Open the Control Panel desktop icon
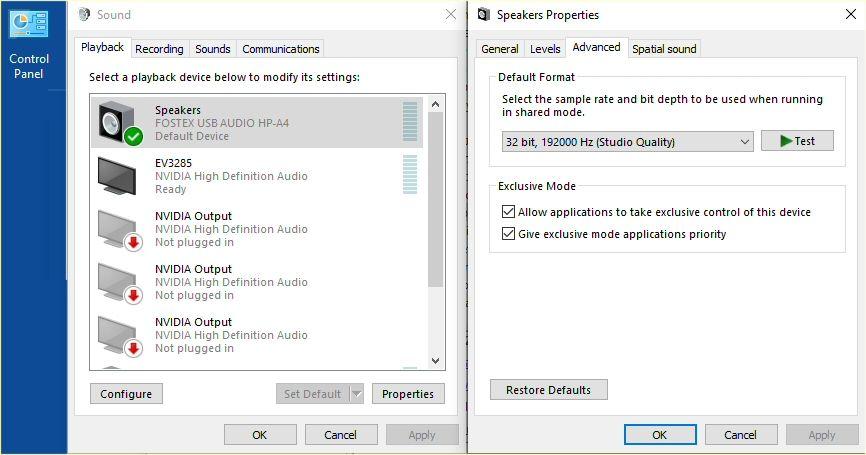Screen dimensions: 866x455 pos(29,45)
